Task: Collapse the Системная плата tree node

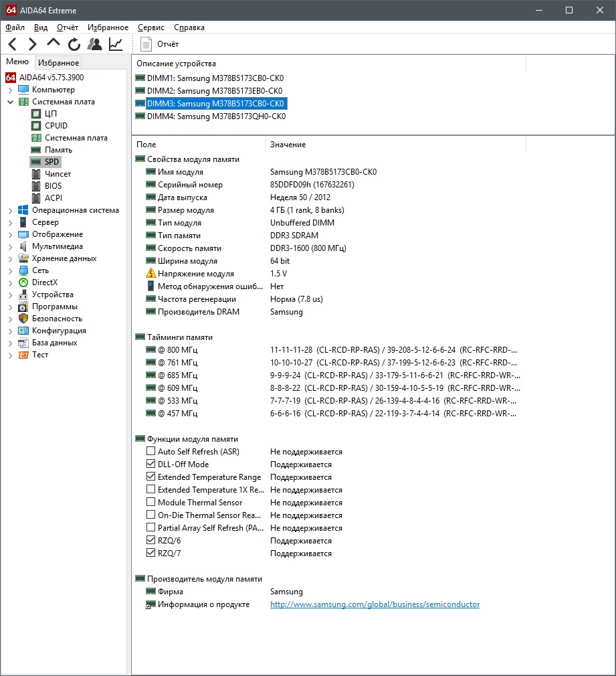Action: point(10,102)
